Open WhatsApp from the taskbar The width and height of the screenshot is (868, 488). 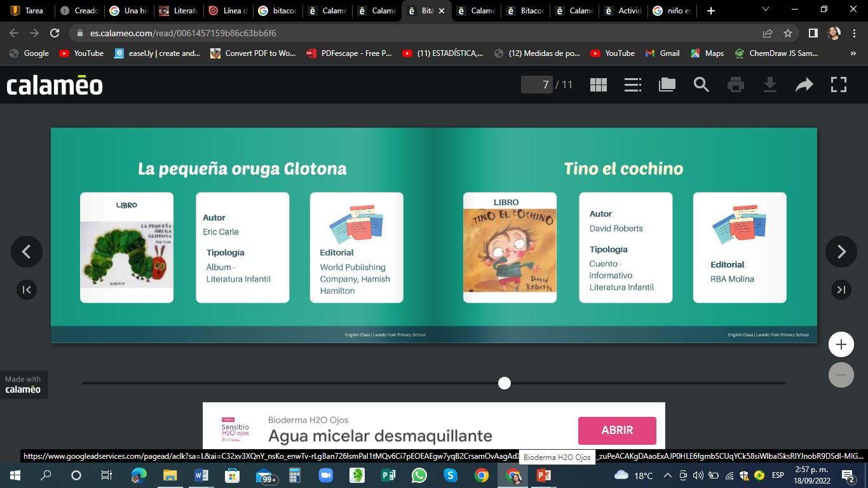pos(419,475)
